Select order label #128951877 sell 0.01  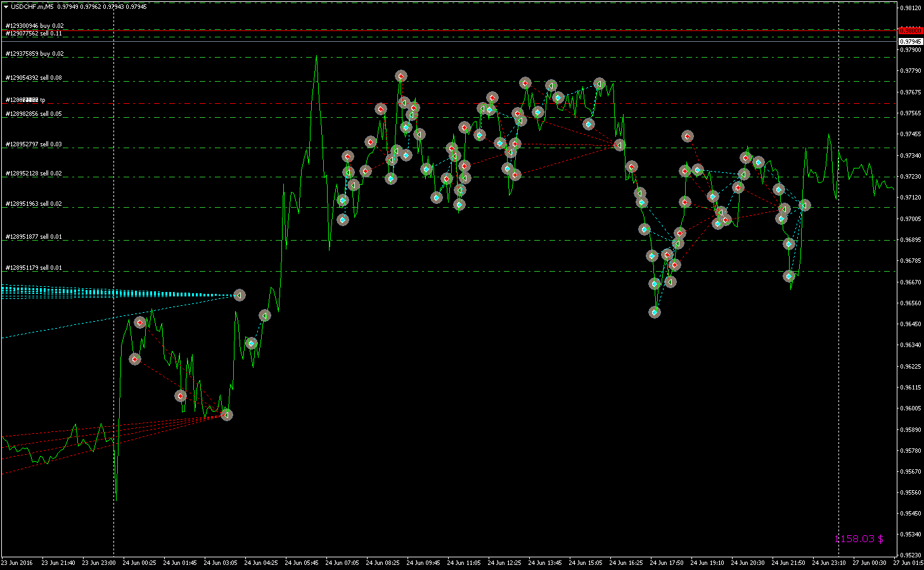point(34,237)
